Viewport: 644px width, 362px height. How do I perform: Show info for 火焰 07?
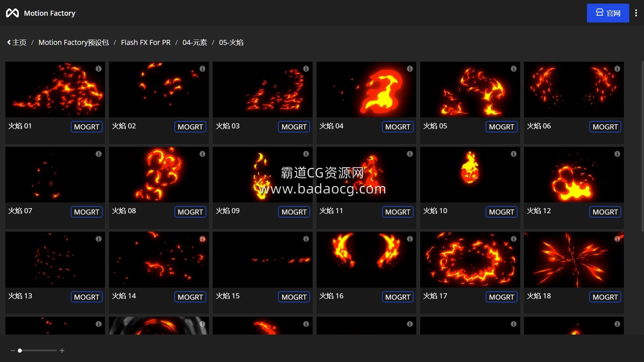click(x=99, y=154)
